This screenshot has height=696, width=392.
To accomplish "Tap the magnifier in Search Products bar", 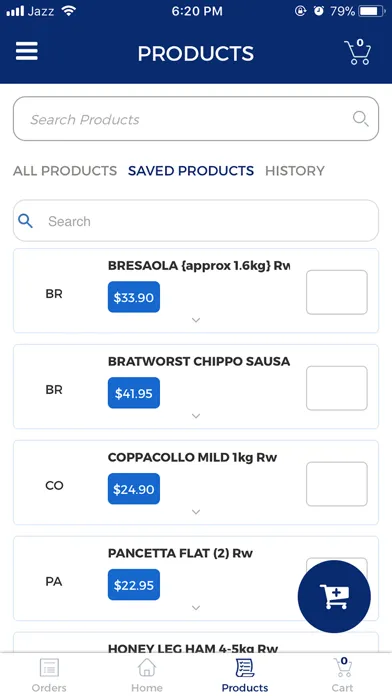I will click(x=360, y=119).
